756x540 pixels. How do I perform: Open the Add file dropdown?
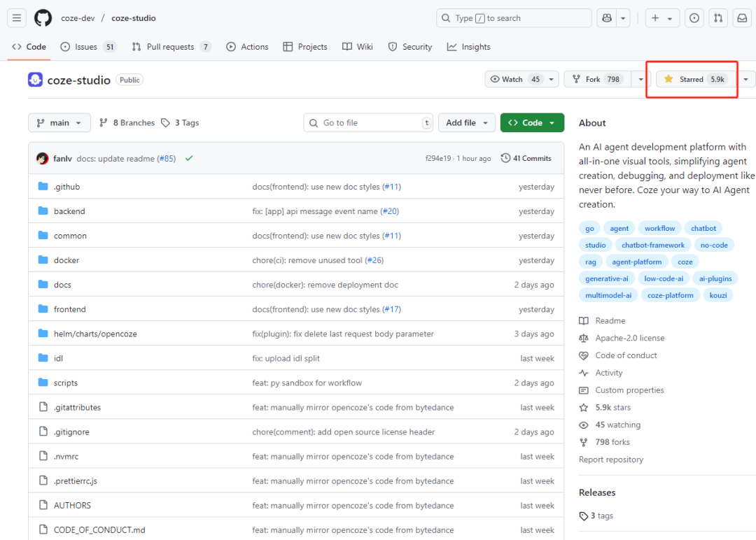[x=467, y=123]
